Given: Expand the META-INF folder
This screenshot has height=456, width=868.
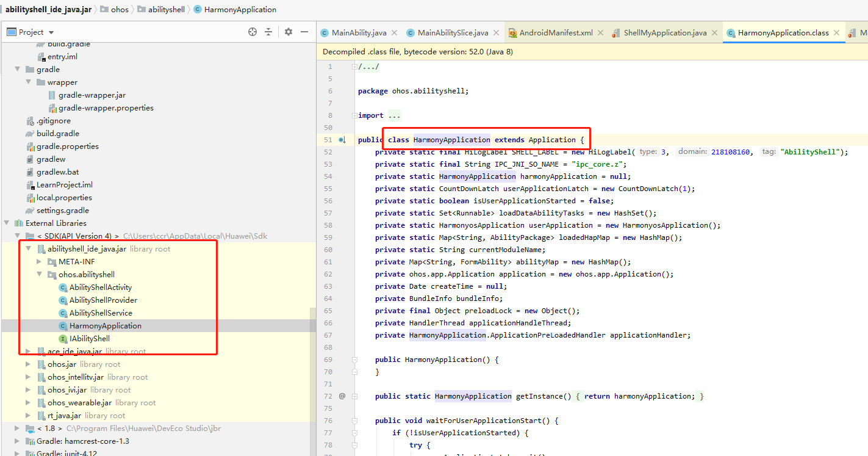Looking at the screenshot, I should 39,262.
